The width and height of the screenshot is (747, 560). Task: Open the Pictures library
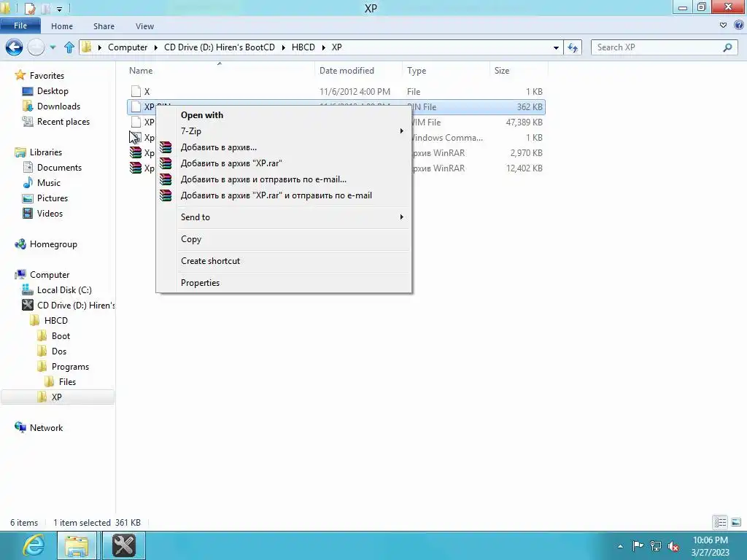[53, 198]
